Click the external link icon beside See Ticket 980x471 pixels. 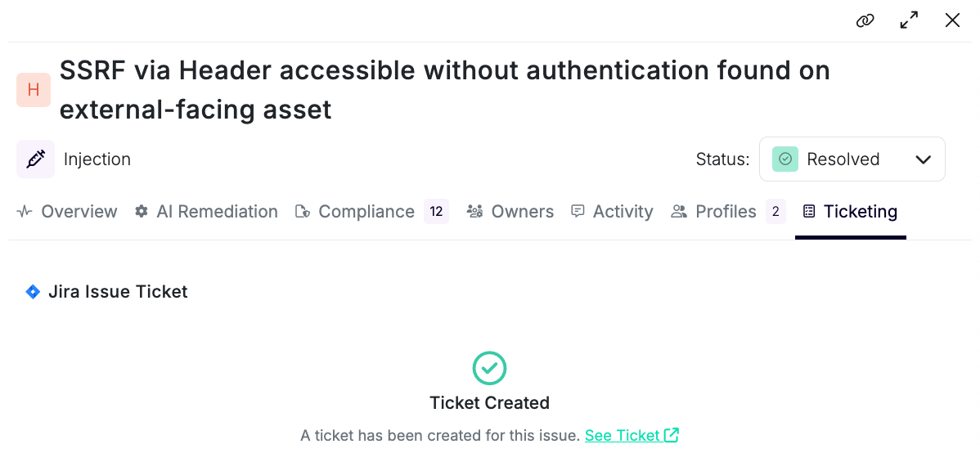[x=672, y=435]
